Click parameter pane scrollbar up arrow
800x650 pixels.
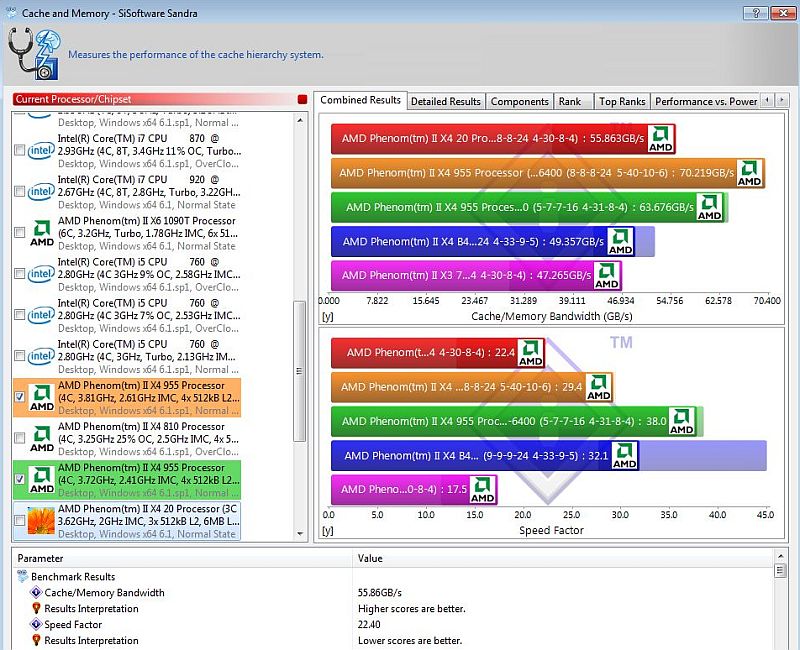780,556
